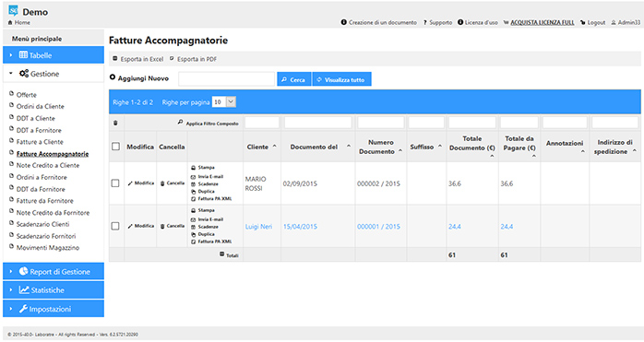Click the filter field above Documento del column
Viewport: 644px width, 342px height.
[318, 123]
